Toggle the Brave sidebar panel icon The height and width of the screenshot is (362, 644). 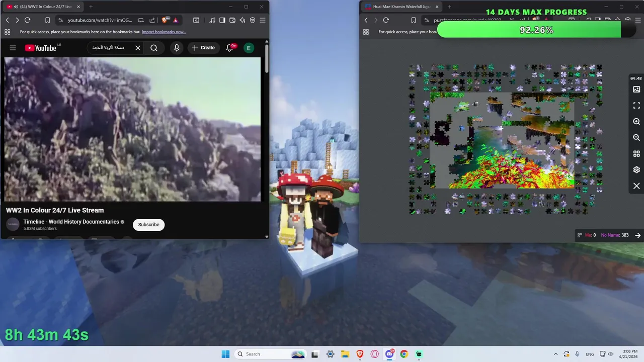222,20
